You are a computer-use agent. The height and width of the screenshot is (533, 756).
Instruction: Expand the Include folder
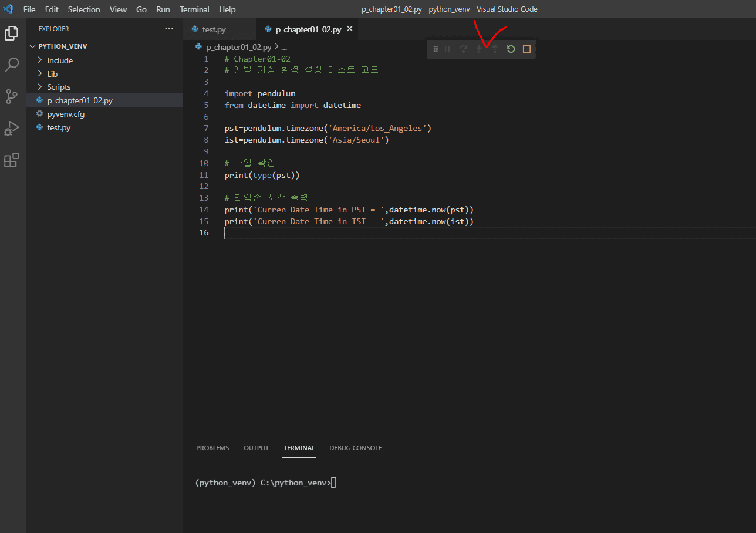60,60
